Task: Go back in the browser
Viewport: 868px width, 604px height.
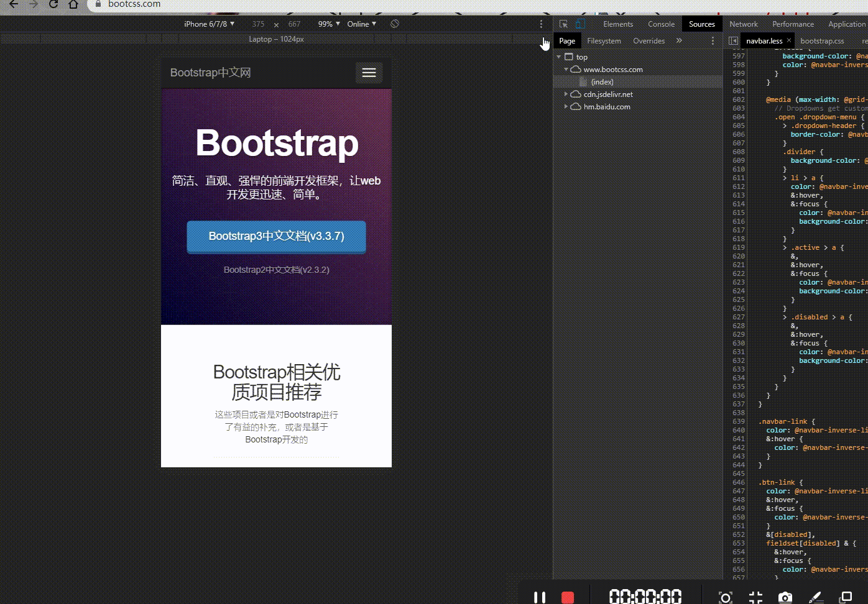Action: coord(14,4)
